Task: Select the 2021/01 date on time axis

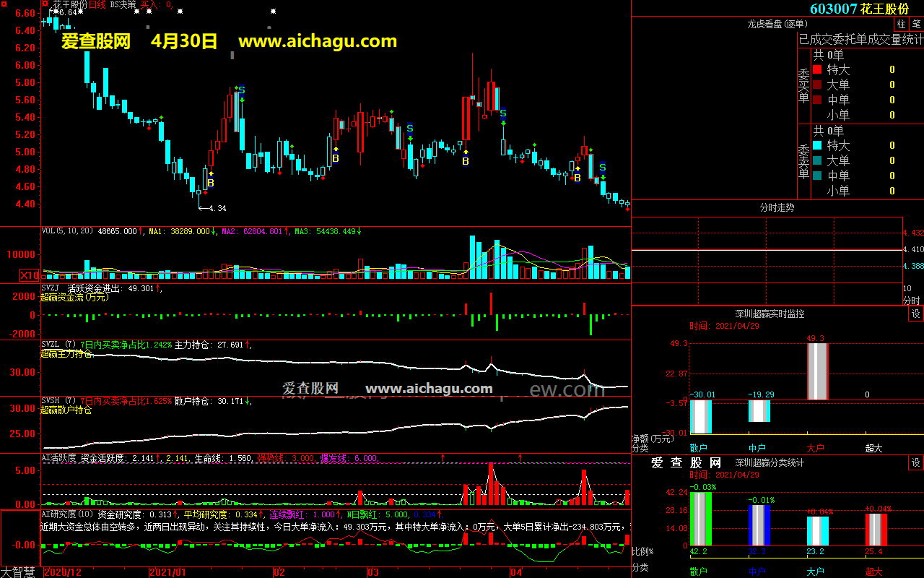Action: click(x=167, y=572)
